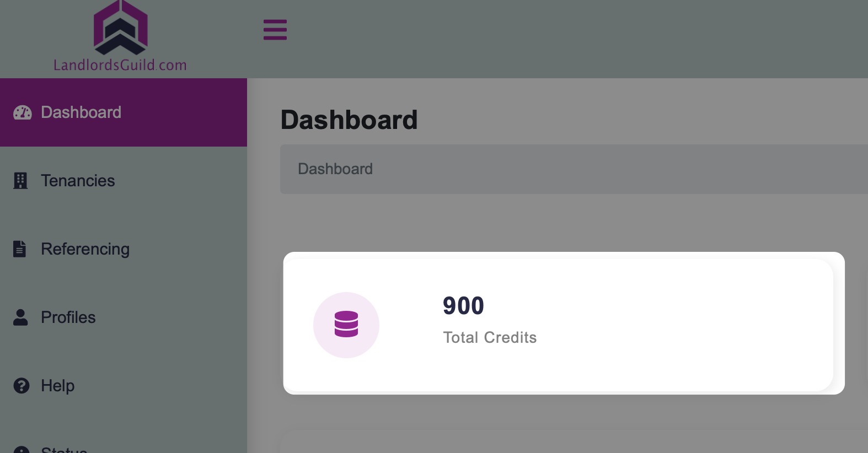
Task: Click the Status info icon
Action: 22,450
